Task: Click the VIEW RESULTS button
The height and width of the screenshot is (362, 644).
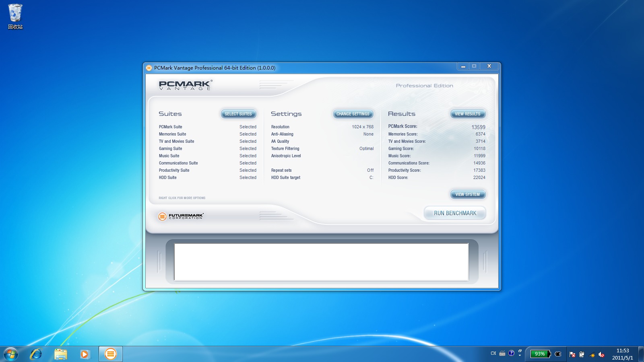Action: coord(468,114)
